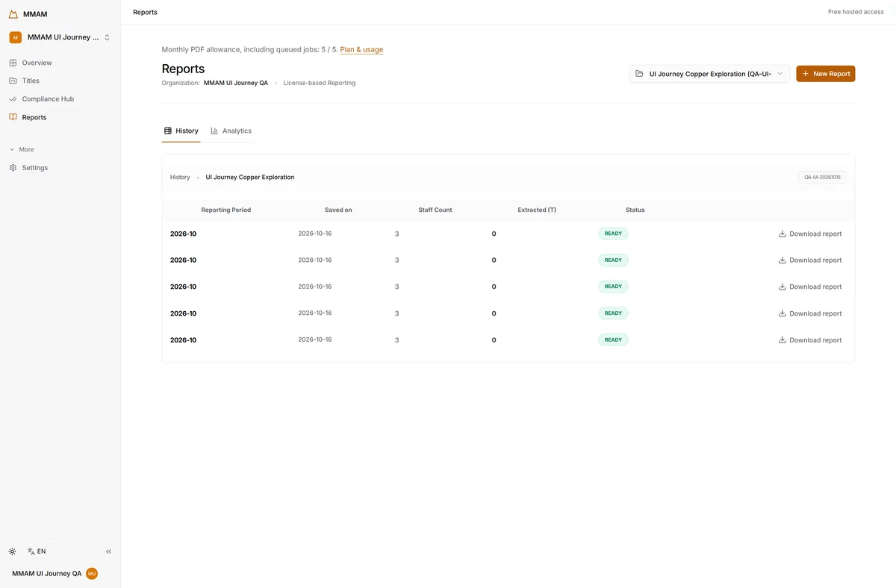896x588 pixels.
Task: Switch to the History tab
Action: click(x=181, y=131)
